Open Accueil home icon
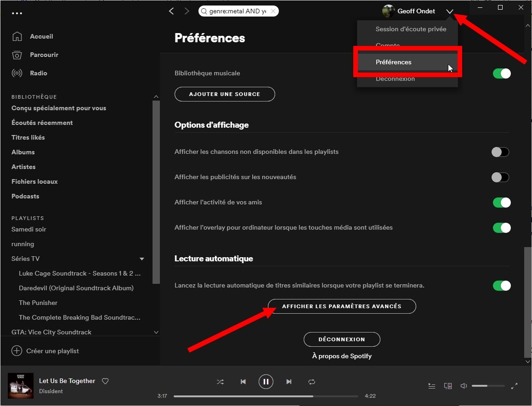The width and height of the screenshot is (532, 406). pyautogui.click(x=17, y=36)
